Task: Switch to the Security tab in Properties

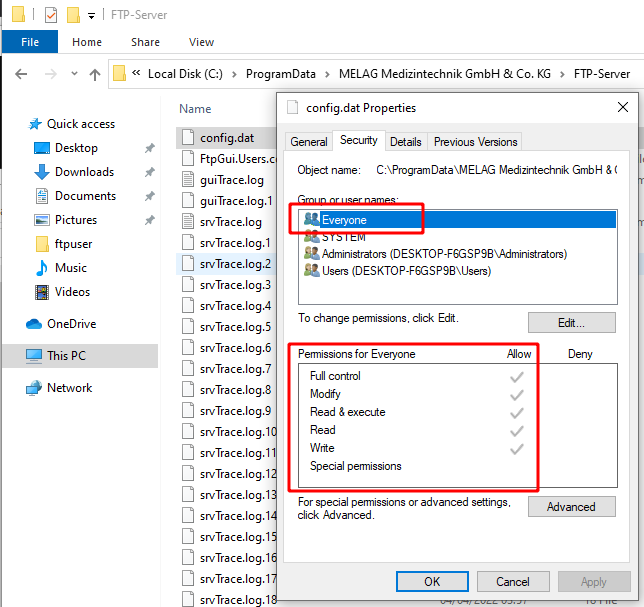Action: (x=359, y=140)
